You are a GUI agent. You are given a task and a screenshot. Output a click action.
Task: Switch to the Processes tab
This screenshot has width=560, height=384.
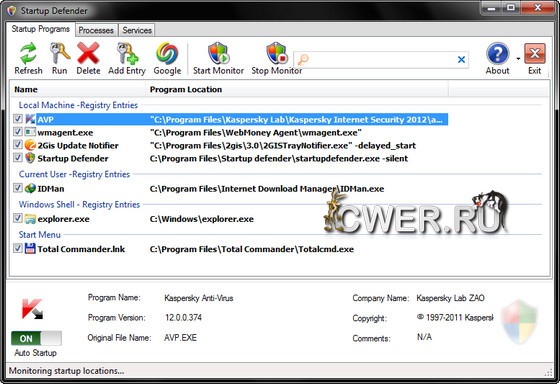coord(96,30)
